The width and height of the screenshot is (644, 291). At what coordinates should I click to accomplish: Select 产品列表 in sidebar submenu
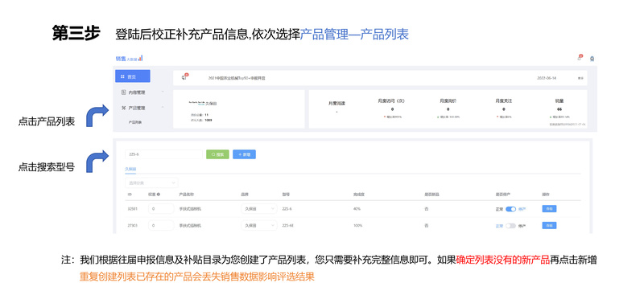[135, 122]
